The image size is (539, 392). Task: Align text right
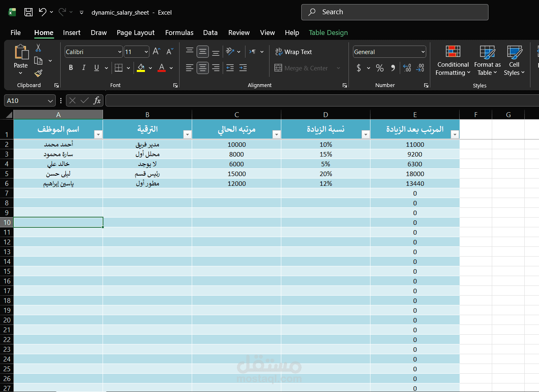pos(216,68)
